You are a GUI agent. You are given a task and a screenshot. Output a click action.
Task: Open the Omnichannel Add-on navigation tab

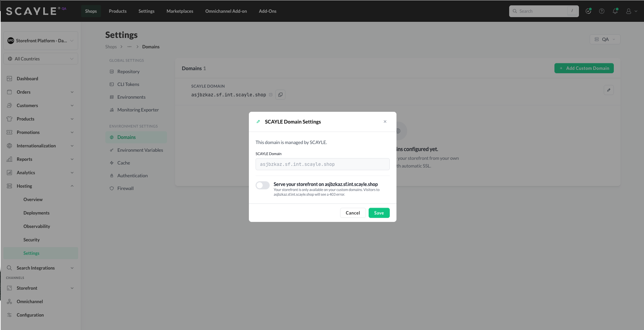[226, 11]
